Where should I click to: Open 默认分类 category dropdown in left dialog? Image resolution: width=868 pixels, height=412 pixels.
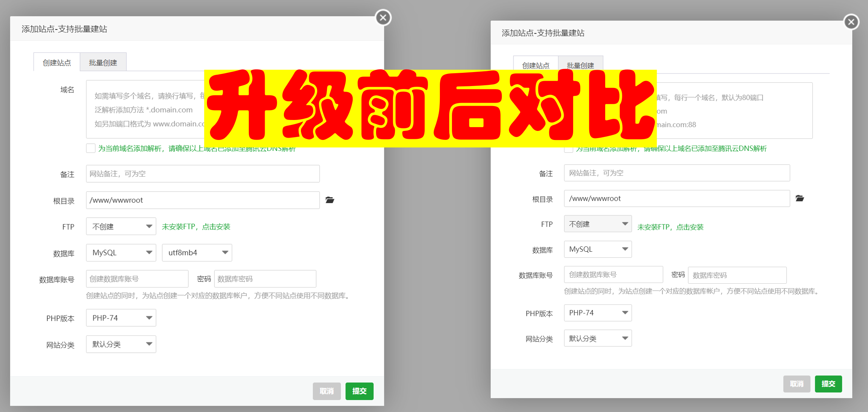121,344
